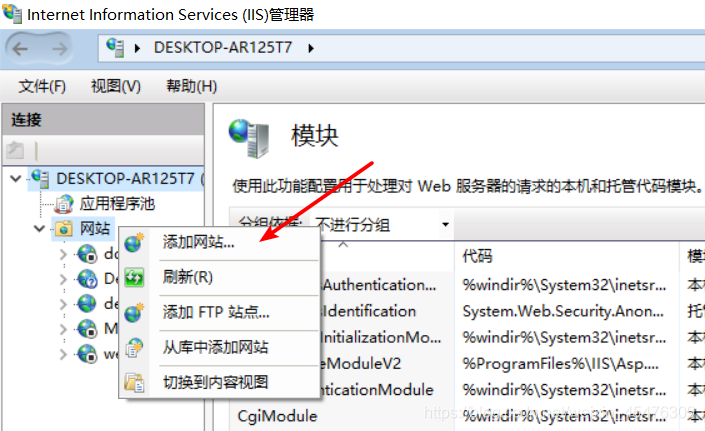
Task: Go back with the left navigation arrow
Action: pyautogui.click(x=20, y=49)
